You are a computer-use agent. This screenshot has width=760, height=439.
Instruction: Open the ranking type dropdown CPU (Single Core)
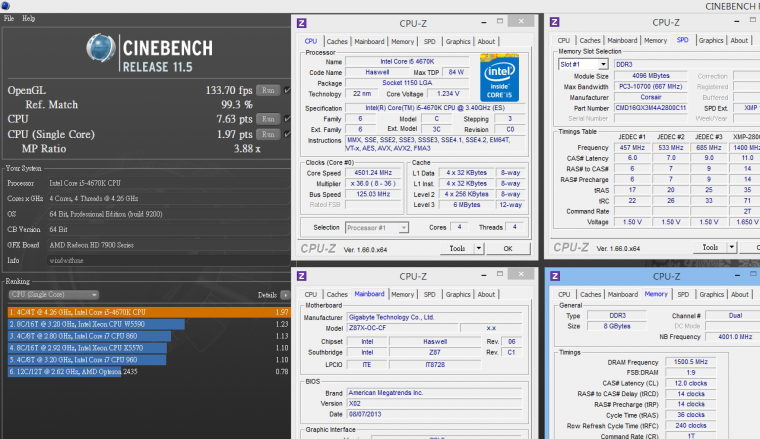click(x=53, y=295)
